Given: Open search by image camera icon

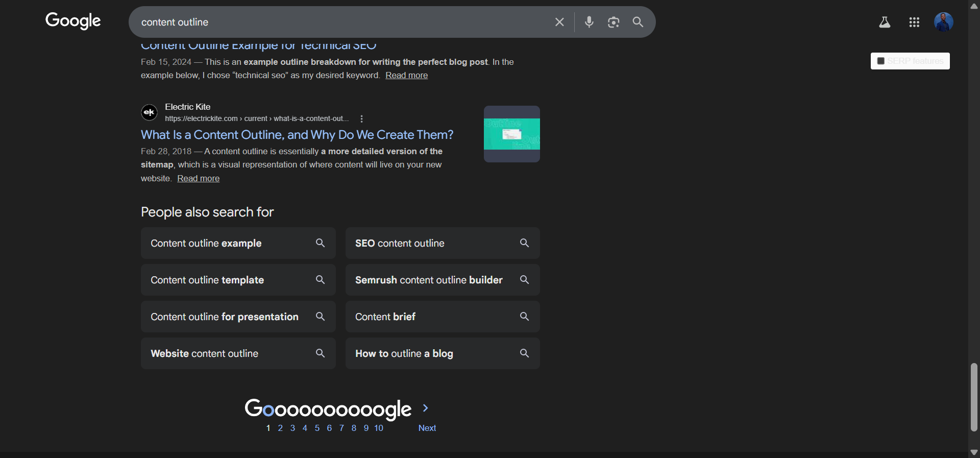Looking at the screenshot, I should point(614,22).
